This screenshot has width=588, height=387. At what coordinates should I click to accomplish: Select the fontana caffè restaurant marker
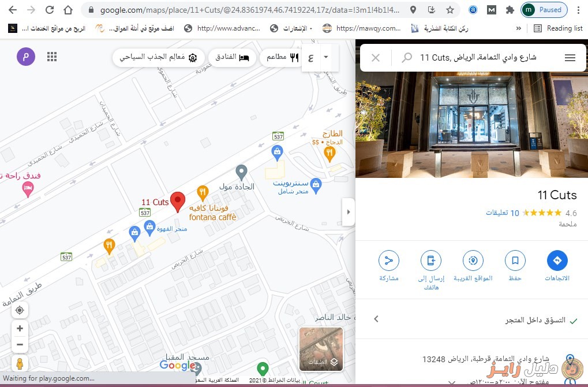(x=203, y=193)
